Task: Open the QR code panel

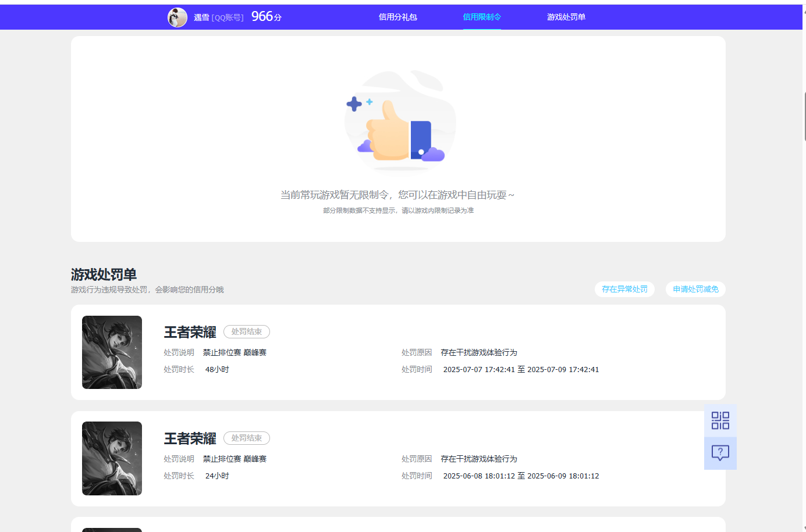Action: [720, 420]
